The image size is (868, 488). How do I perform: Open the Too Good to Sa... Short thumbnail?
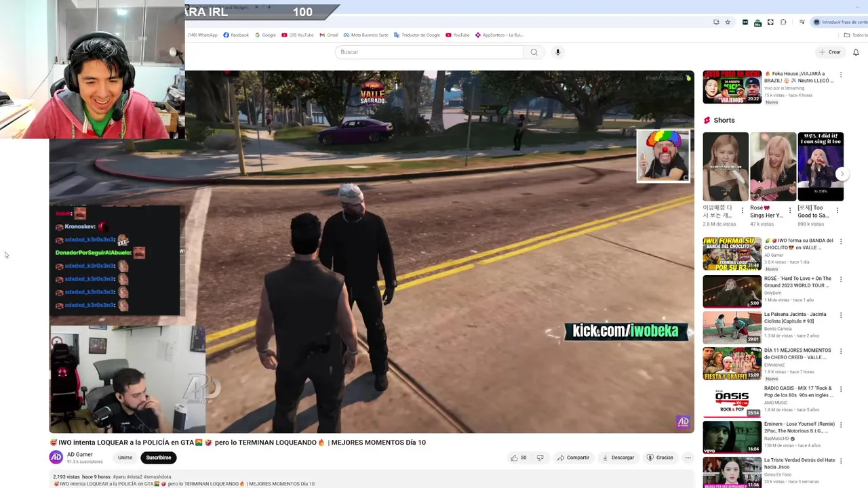pyautogui.click(x=821, y=167)
